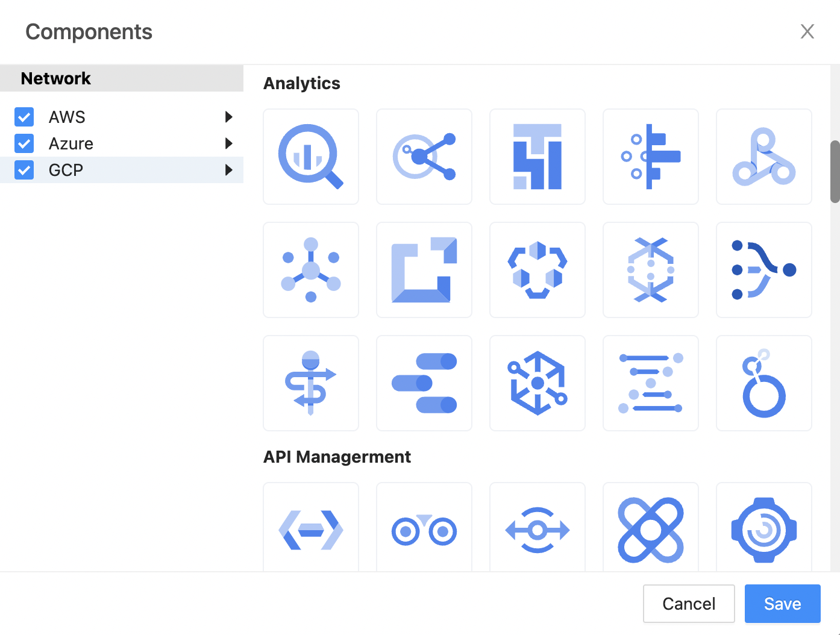Uncheck the Azure checkbox
The width and height of the screenshot is (840, 635).
(x=24, y=143)
